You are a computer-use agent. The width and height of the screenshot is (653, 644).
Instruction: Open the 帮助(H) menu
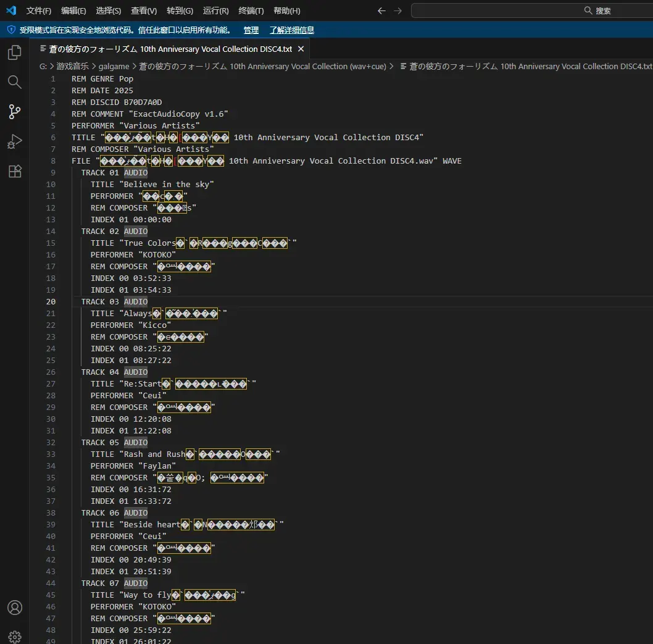[x=286, y=11]
